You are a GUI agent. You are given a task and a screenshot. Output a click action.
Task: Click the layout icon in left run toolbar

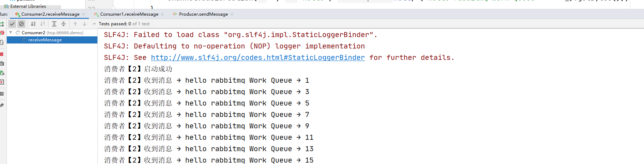pyautogui.click(x=2, y=94)
